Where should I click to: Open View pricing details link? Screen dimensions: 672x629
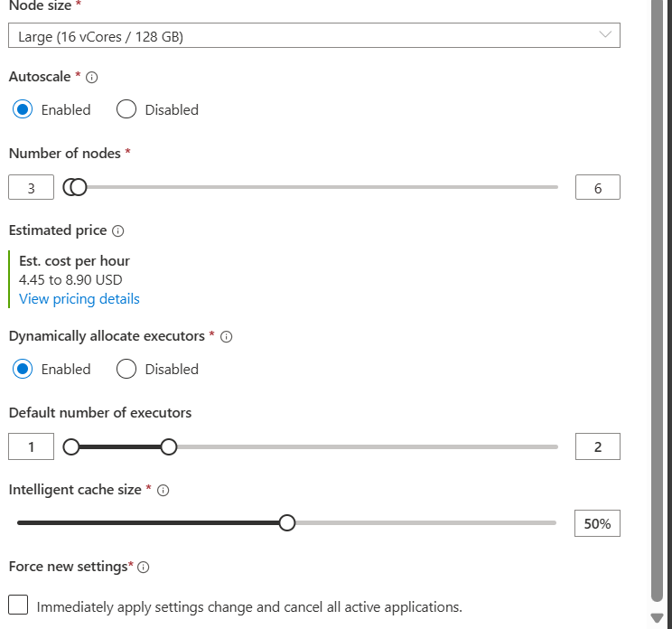tap(79, 299)
